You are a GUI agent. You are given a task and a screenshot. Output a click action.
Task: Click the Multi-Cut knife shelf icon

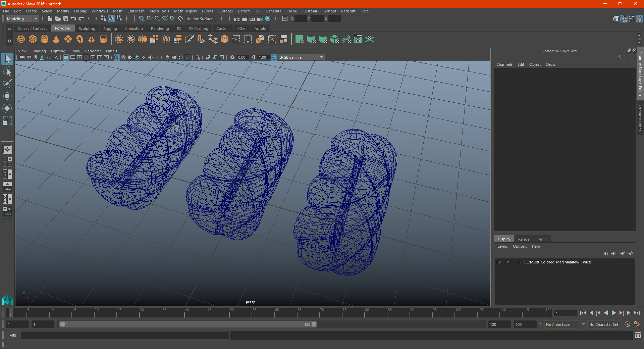click(x=190, y=39)
